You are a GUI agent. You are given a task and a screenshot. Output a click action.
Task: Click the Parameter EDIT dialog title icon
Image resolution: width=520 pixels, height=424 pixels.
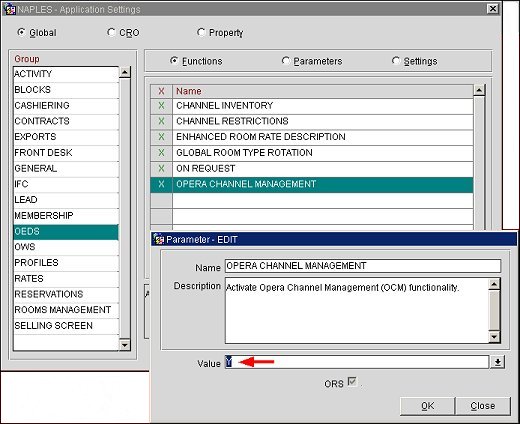(x=159, y=239)
